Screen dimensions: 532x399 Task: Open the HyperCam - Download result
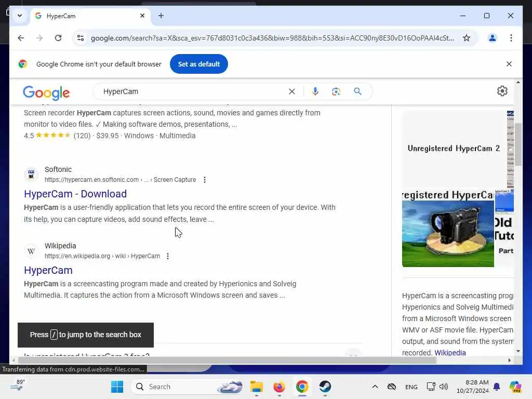(x=75, y=194)
